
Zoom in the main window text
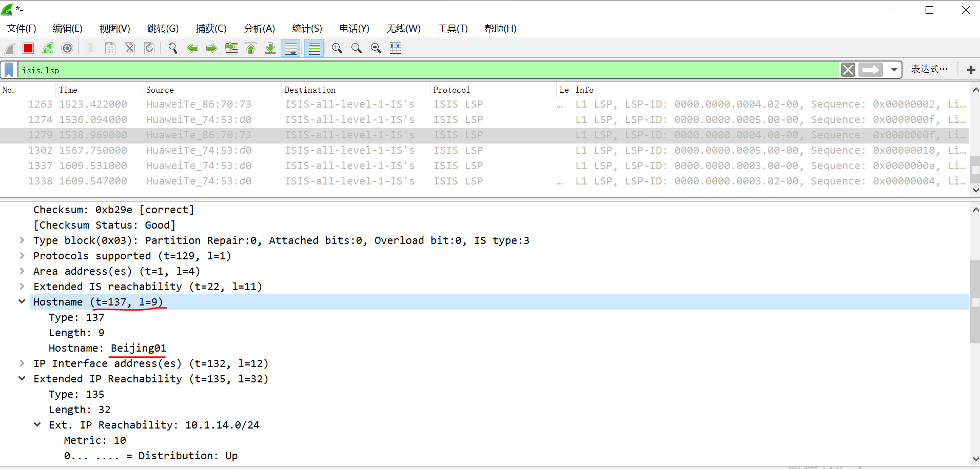pos(337,49)
